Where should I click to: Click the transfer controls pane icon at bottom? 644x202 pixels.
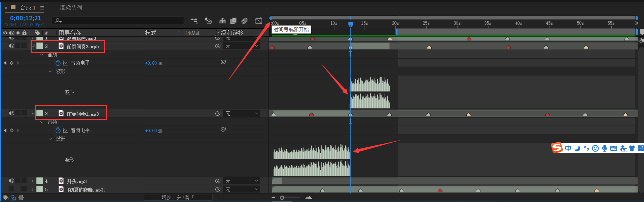[x=13, y=198]
